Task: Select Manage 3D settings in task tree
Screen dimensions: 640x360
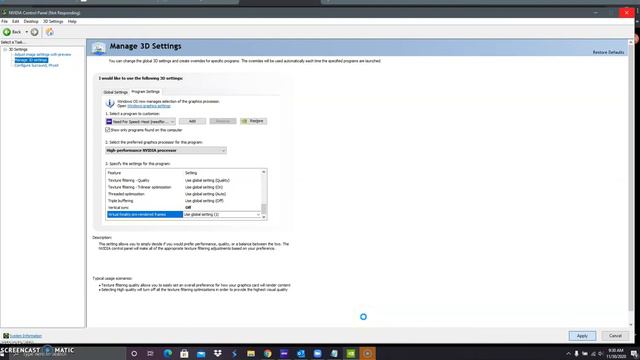Action: pos(31,60)
